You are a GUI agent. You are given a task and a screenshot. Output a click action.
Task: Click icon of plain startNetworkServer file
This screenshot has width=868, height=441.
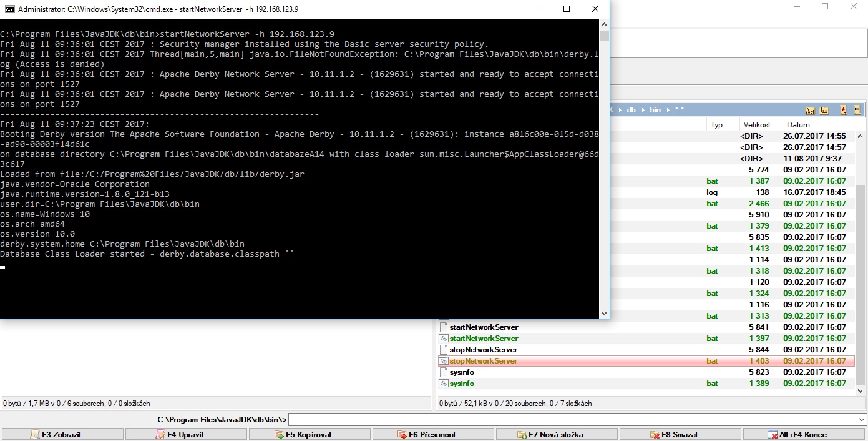click(x=444, y=327)
